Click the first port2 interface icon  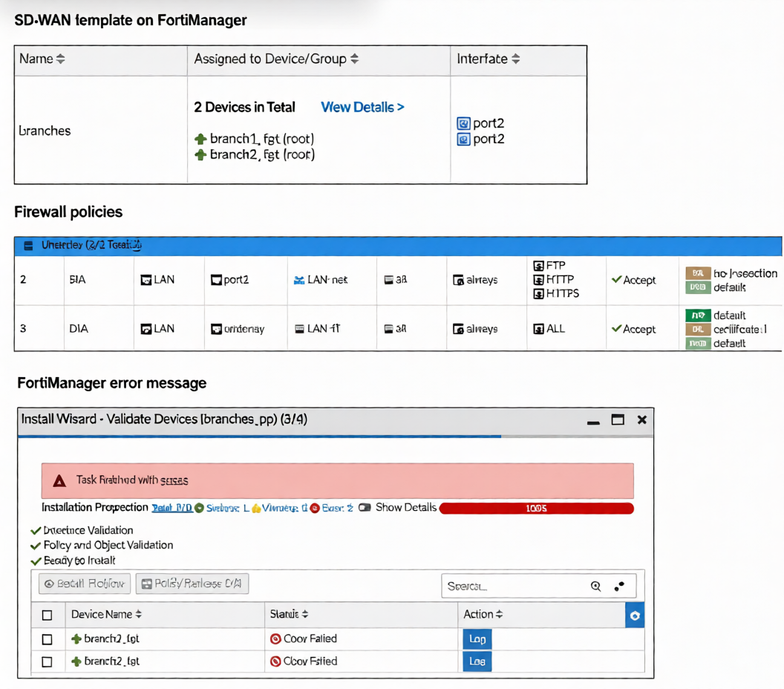click(x=463, y=123)
